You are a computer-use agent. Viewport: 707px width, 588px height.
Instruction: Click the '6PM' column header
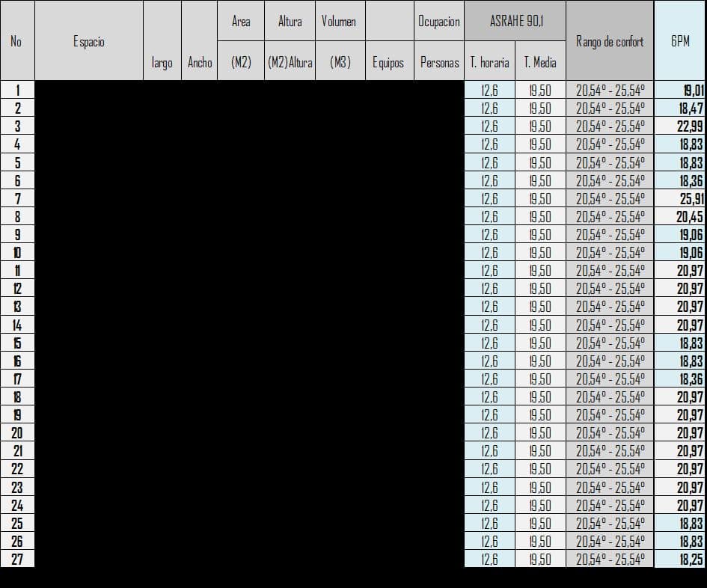coord(680,40)
